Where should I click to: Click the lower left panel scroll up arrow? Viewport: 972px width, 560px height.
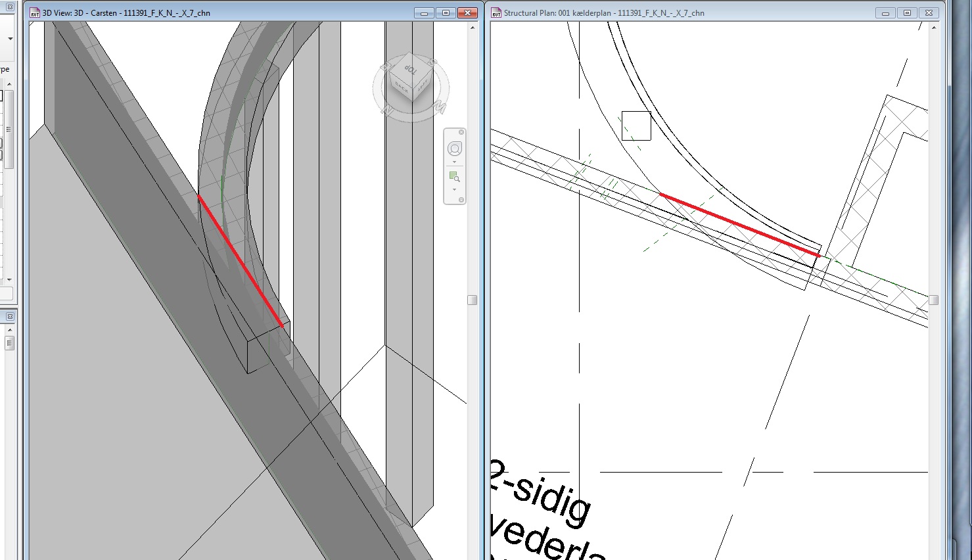[9, 329]
